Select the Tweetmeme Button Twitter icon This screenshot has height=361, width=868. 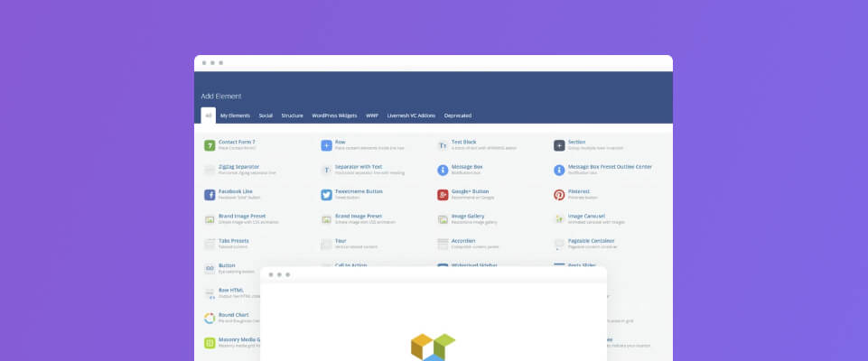326,195
